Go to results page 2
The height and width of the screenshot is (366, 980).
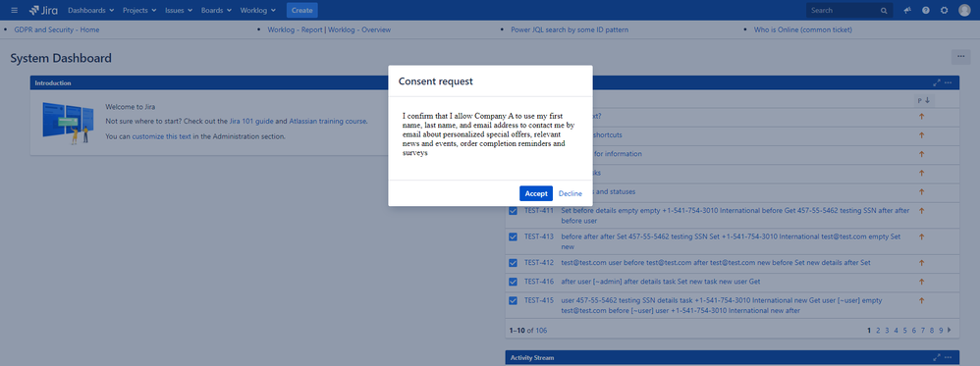pos(878,331)
